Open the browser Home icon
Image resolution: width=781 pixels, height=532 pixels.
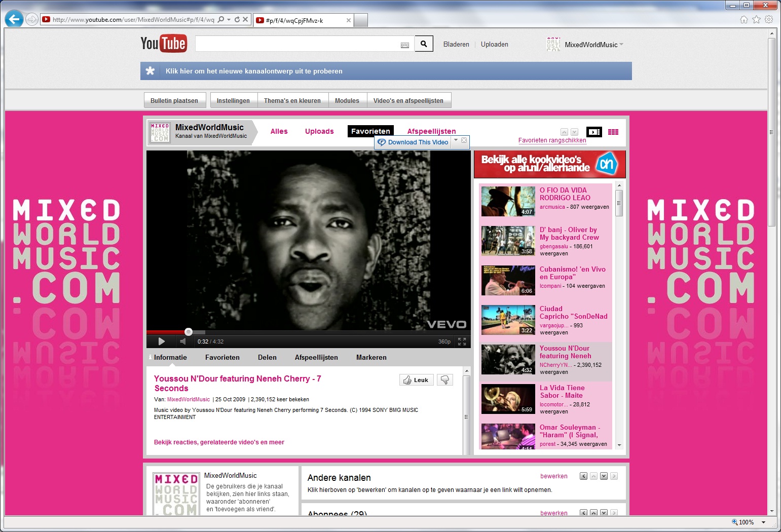point(743,20)
